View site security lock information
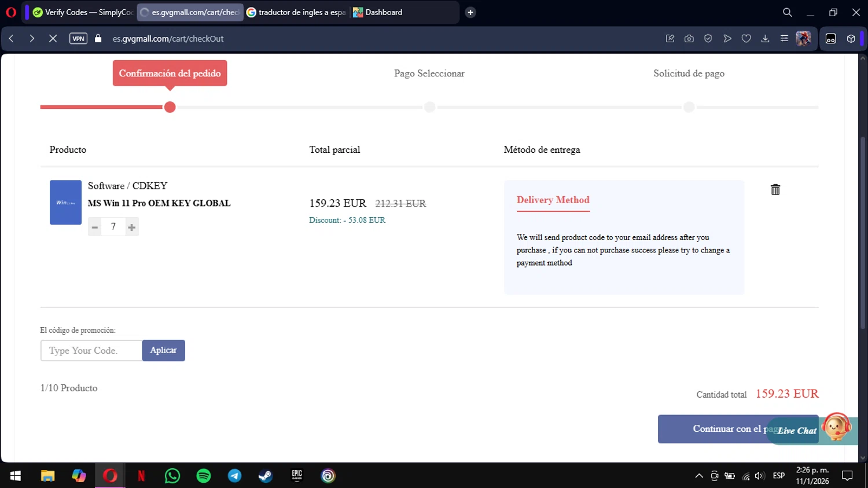This screenshot has width=868, height=488. click(98, 39)
